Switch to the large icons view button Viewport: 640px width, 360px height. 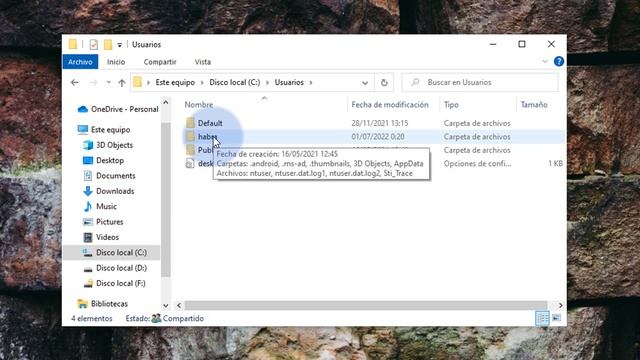557,318
